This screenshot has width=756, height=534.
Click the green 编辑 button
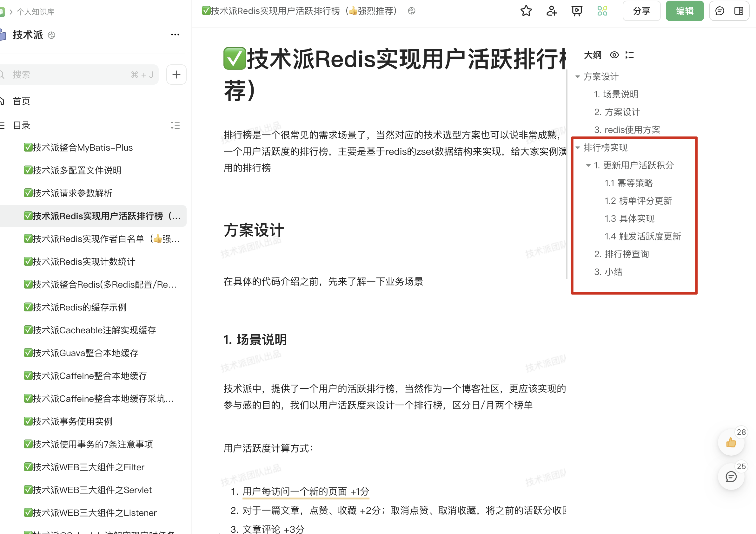pos(685,11)
